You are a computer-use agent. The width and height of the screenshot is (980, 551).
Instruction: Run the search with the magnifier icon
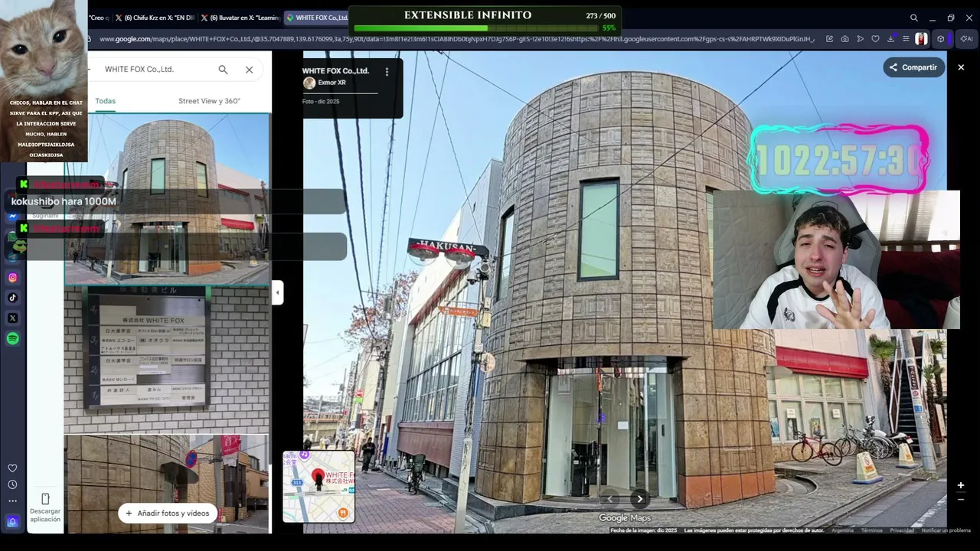point(223,70)
